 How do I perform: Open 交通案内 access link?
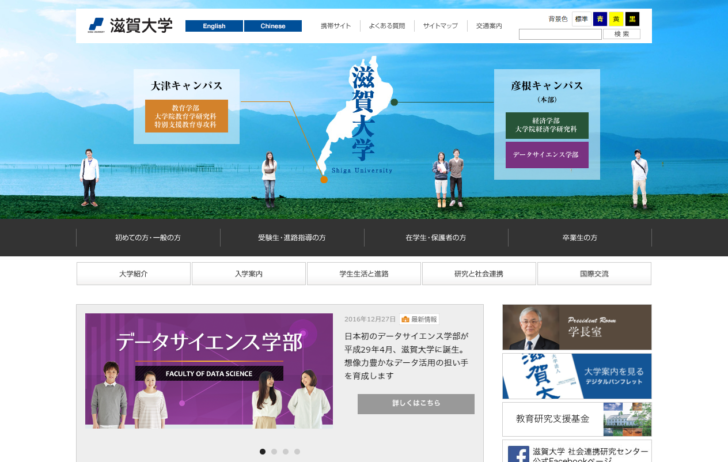pyautogui.click(x=489, y=26)
